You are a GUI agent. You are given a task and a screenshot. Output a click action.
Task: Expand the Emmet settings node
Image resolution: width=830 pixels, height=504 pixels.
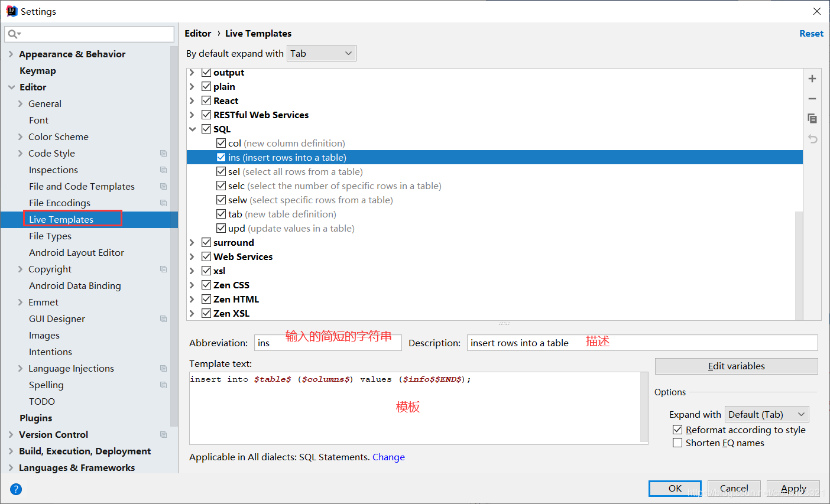coord(20,302)
